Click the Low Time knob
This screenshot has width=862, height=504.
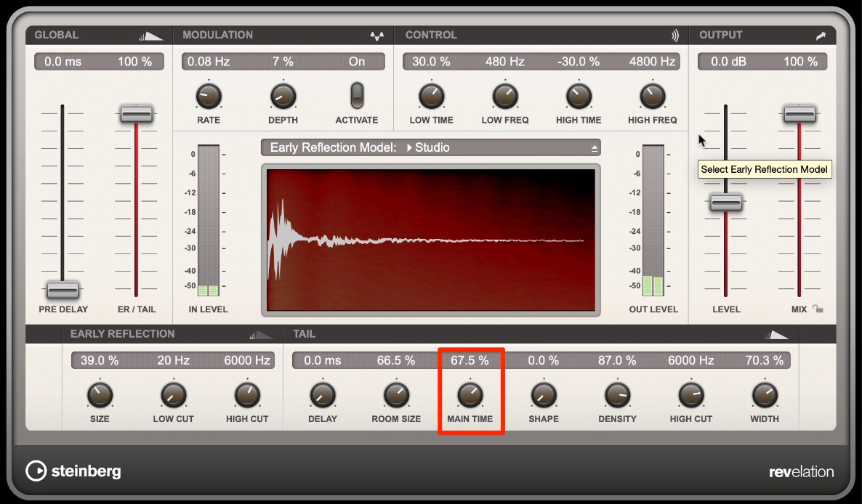(x=432, y=96)
